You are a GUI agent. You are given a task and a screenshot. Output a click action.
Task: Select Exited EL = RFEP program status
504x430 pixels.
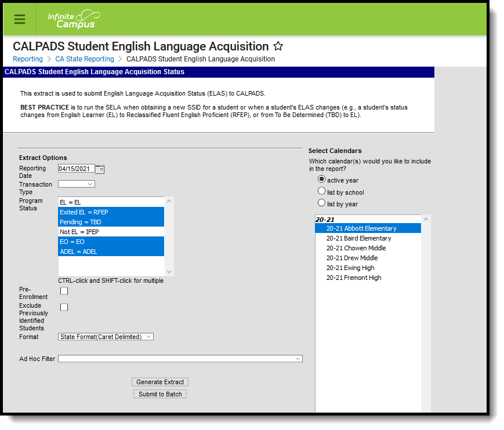[x=111, y=212]
